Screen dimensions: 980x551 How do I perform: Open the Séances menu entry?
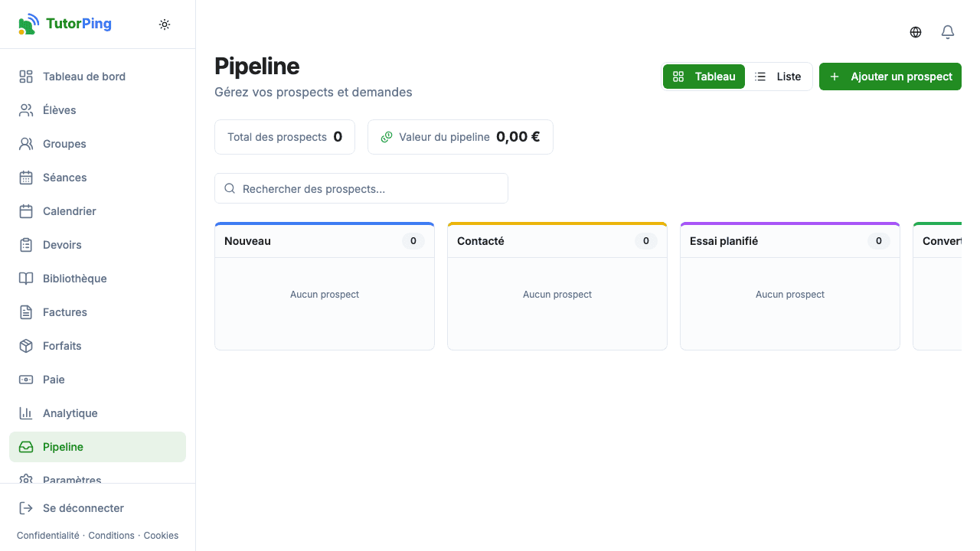tap(97, 178)
